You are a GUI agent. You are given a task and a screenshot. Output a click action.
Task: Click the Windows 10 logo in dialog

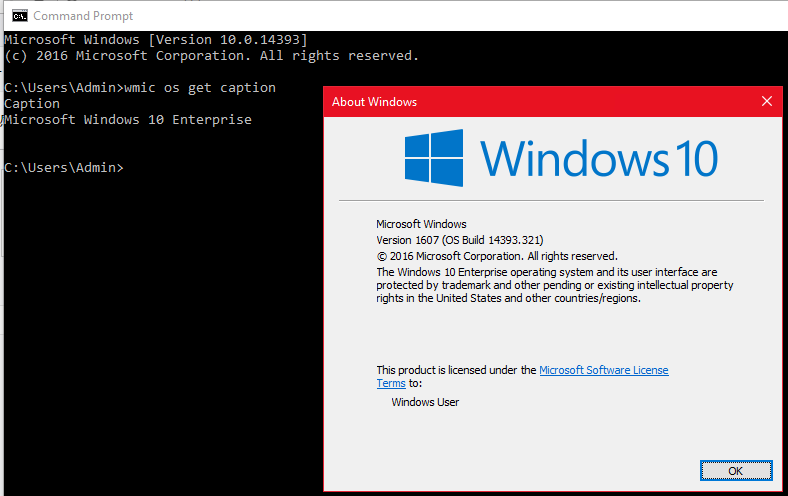pyautogui.click(x=561, y=158)
